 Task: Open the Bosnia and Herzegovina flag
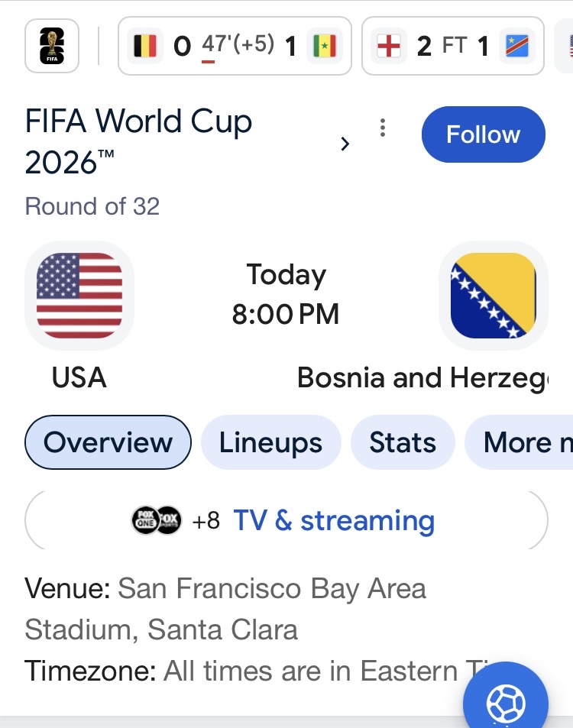(x=493, y=296)
